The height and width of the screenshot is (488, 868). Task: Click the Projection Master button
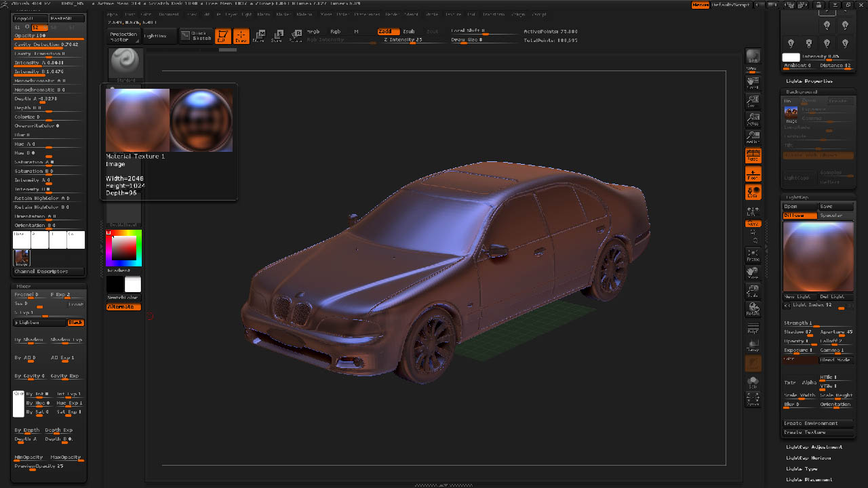pos(123,37)
